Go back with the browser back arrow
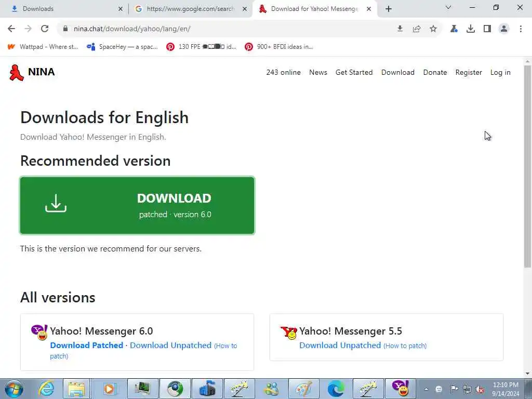This screenshot has height=399, width=532. [11, 29]
